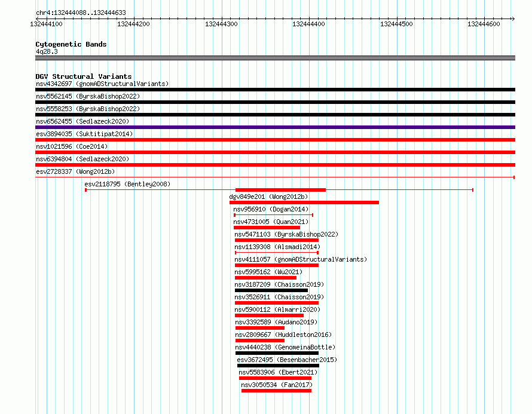Select nsv5995162 Wu2021 label
The width and height of the screenshot is (532, 414).
pyautogui.click(x=268, y=272)
